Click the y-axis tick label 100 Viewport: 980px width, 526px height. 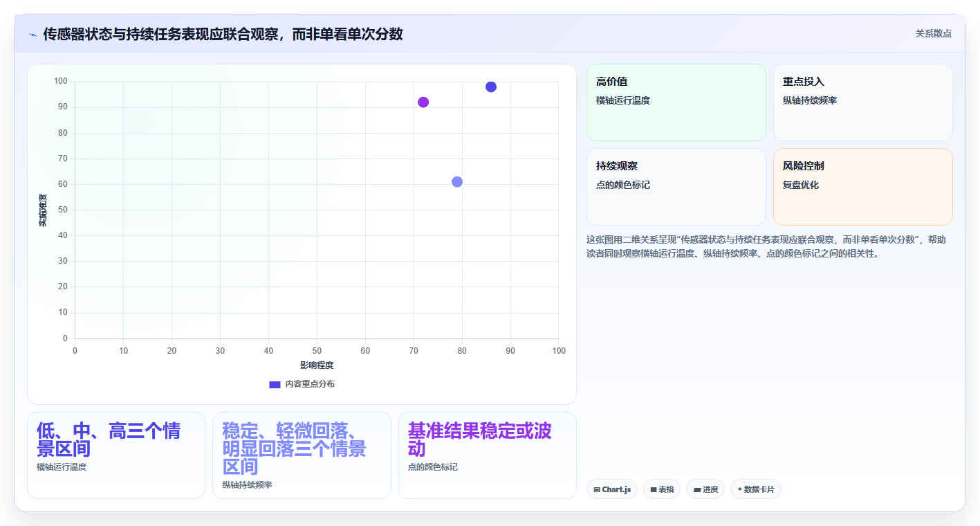[60, 82]
